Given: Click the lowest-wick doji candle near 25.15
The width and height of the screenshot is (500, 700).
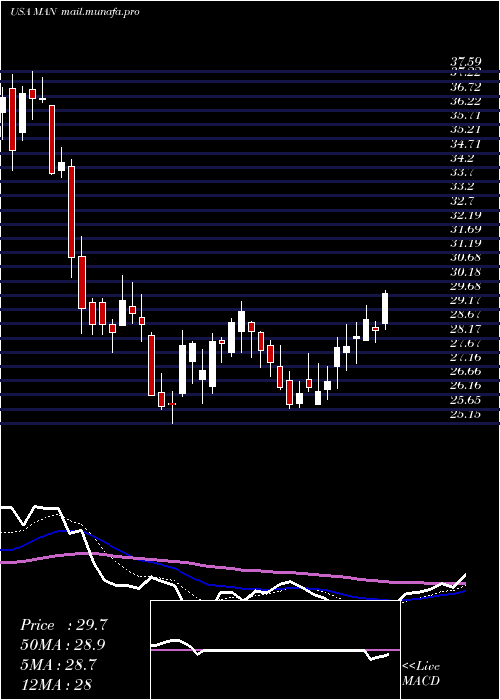Looking at the screenshot, I should click(x=172, y=405).
